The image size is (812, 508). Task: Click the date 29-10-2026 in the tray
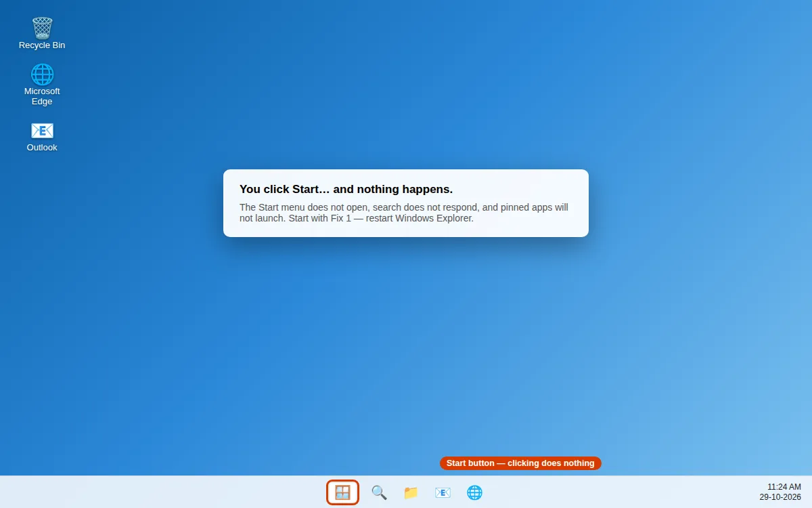(780, 497)
